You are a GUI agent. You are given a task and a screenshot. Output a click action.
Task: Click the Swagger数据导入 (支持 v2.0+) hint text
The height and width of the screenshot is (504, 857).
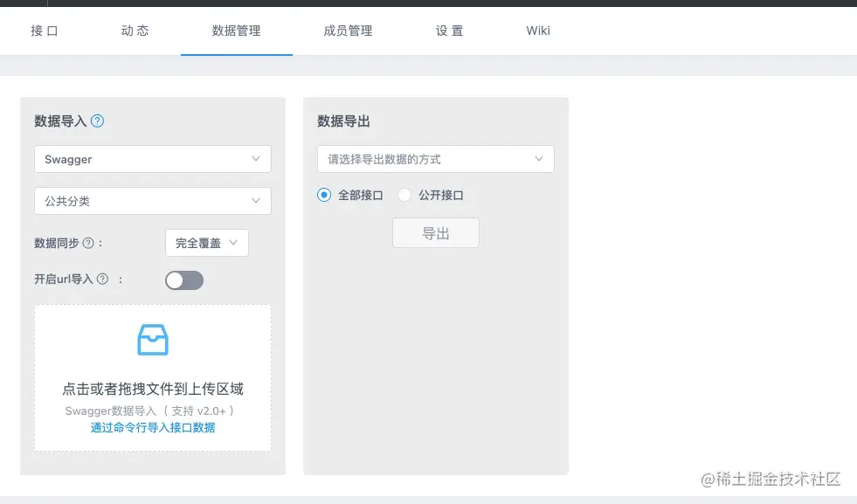pyautogui.click(x=149, y=411)
